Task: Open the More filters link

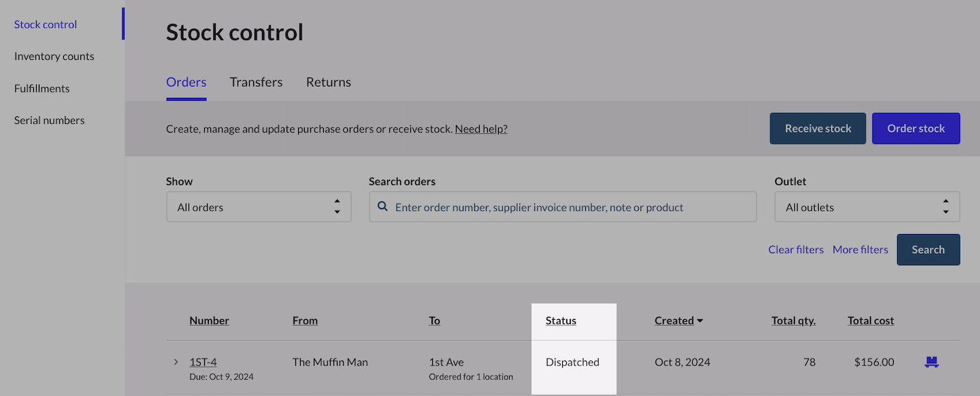Action: [860, 250]
